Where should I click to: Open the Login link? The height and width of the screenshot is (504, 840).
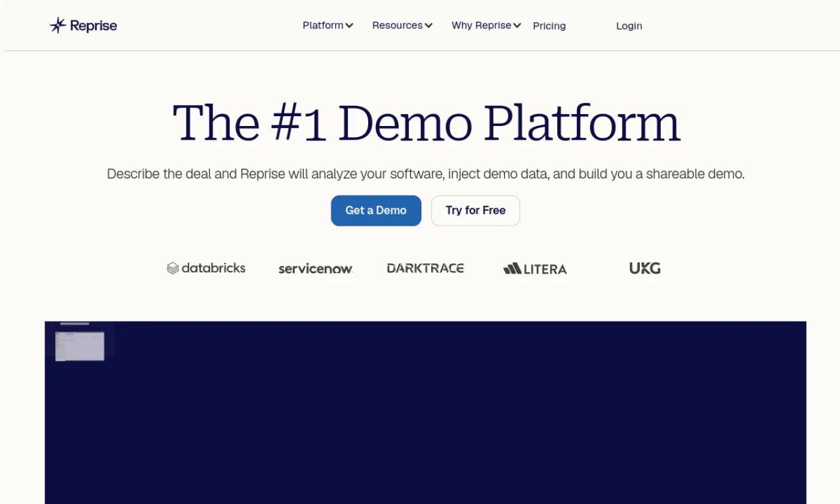629,26
